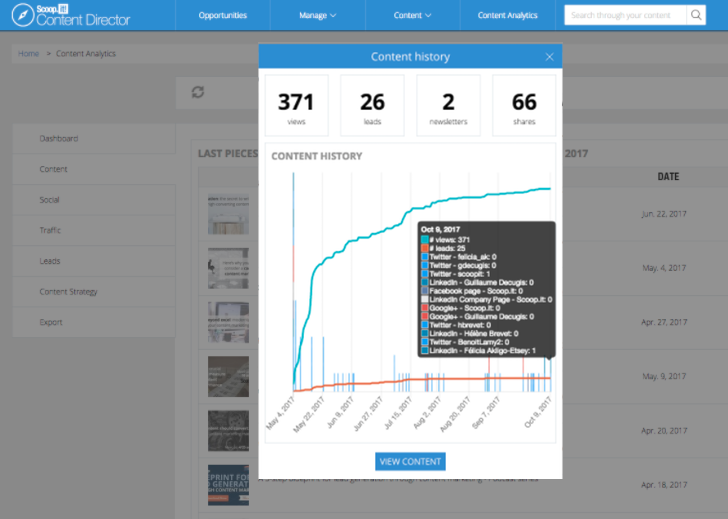Select Social in the sidebar
Screen dimensions: 728x519
(x=50, y=200)
